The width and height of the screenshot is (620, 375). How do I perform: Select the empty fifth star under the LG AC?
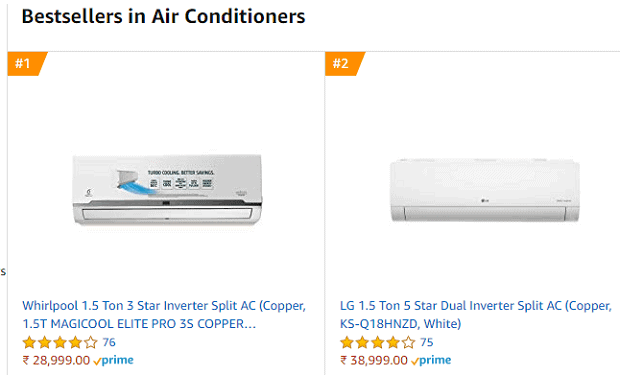[x=408, y=342]
